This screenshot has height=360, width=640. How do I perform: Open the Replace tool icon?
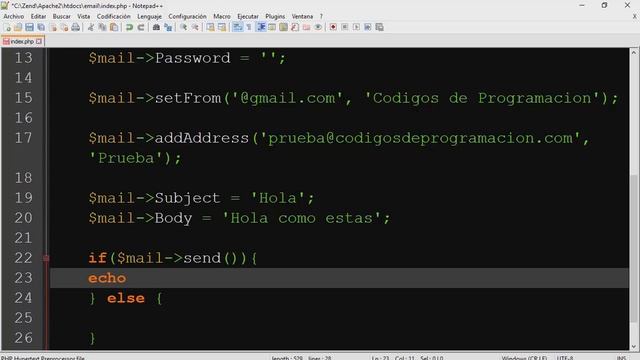pos(168,27)
